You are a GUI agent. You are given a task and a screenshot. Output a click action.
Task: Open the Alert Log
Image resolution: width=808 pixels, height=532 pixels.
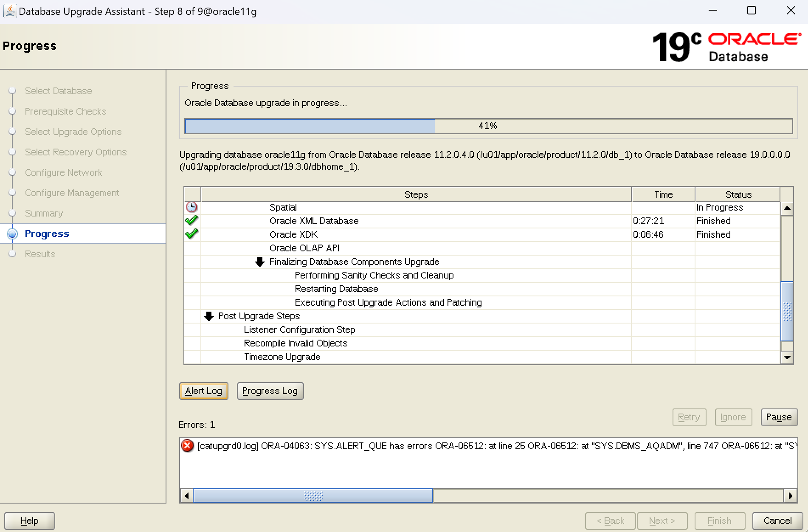pyautogui.click(x=204, y=391)
